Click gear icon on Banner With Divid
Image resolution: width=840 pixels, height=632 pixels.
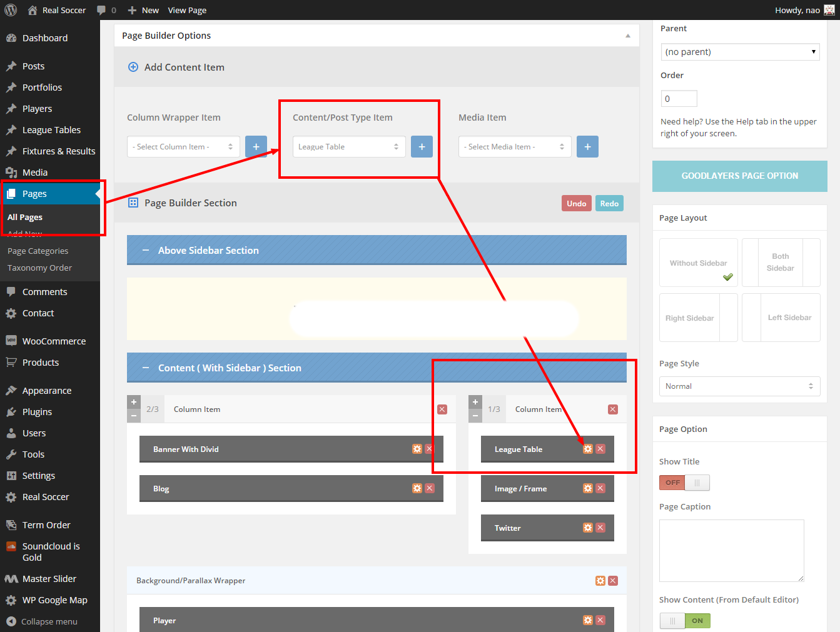(x=417, y=449)
